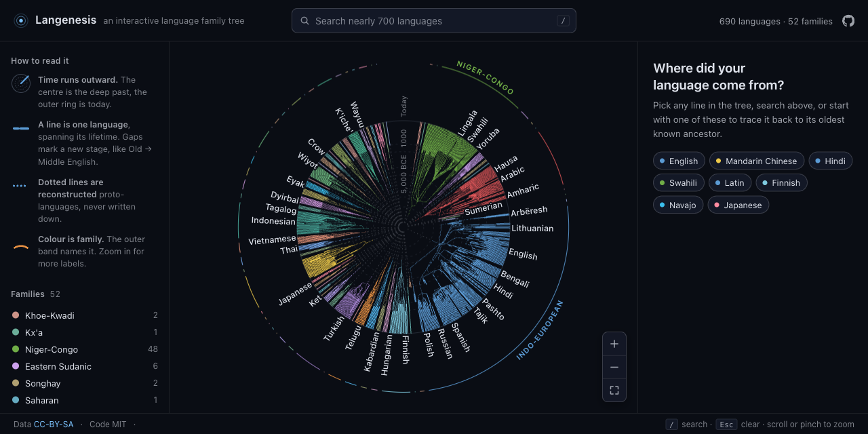The image size is (868, 434).
Task: Select Russian on the tree
Action: (x=445, y=343)
